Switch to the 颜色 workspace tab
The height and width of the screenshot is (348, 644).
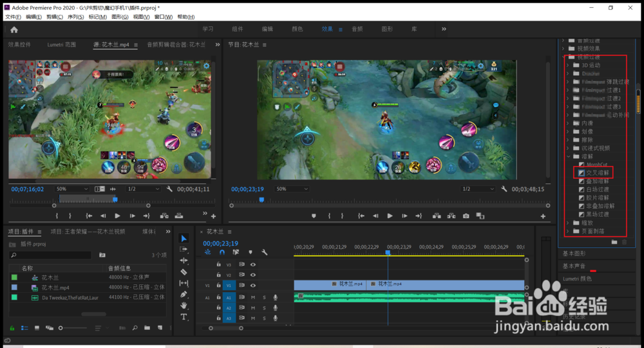point(298,29)
